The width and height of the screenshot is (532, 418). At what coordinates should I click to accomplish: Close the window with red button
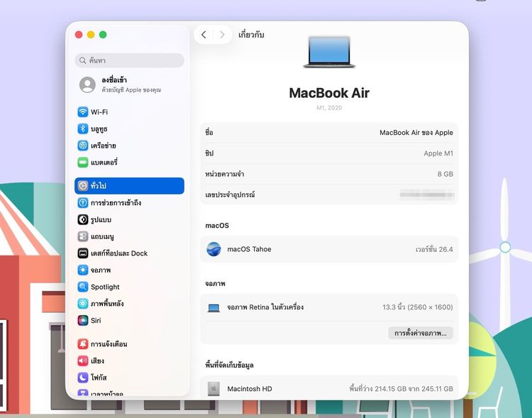[79, 35]
